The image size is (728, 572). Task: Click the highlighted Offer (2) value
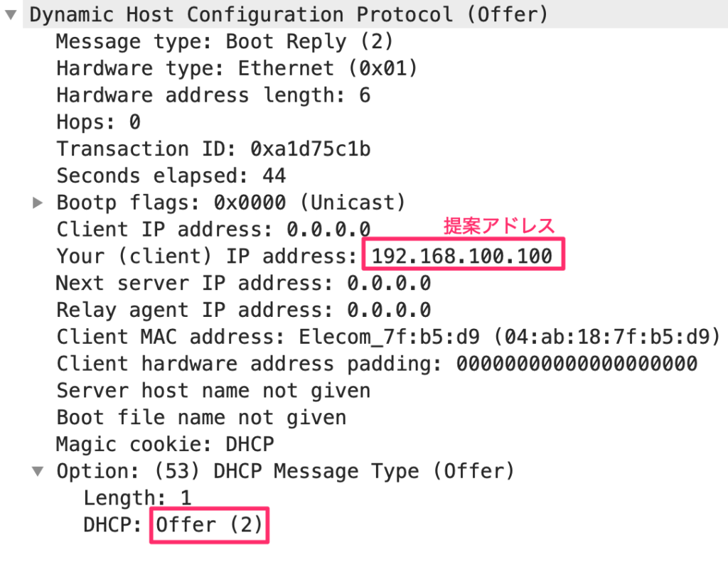tap(210, 525)
